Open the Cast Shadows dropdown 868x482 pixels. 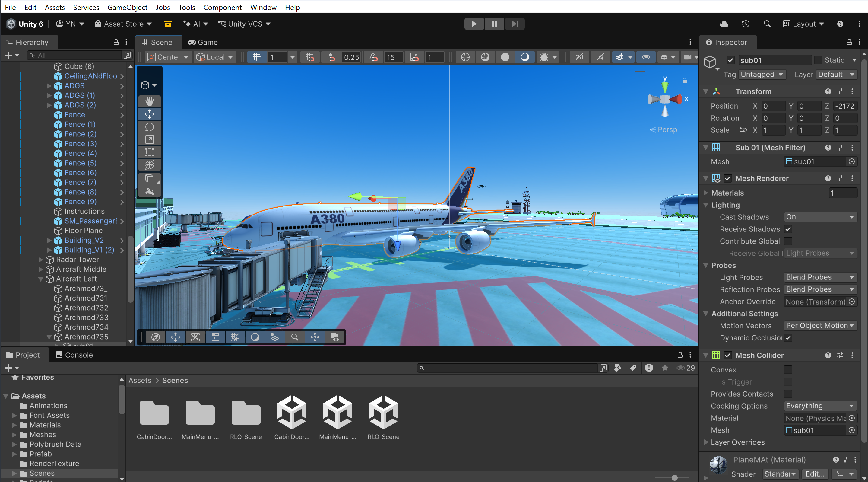click(x=820, y=217)
